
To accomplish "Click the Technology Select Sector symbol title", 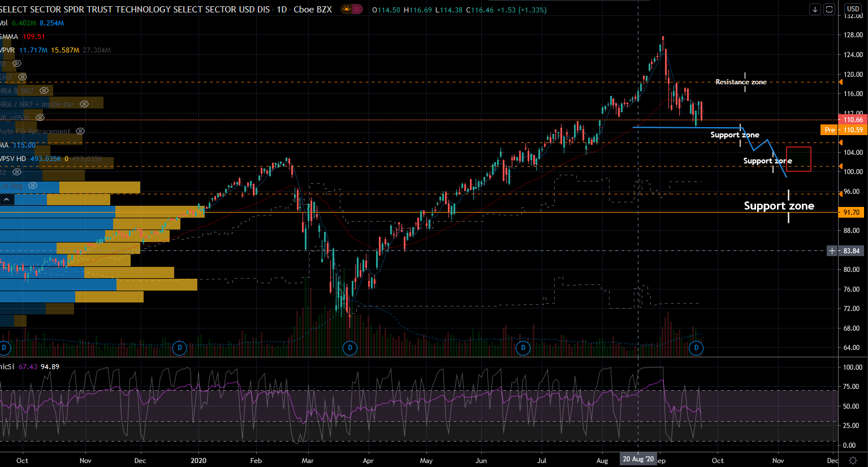I will click(x=135, y=10).
